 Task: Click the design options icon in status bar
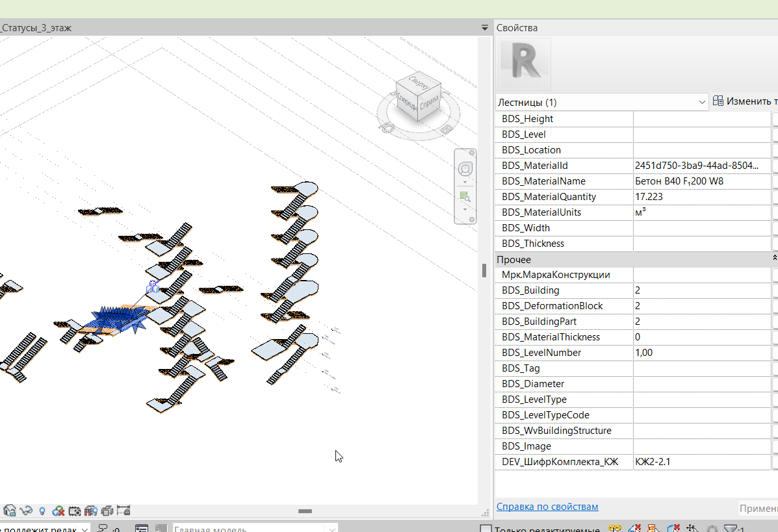pyautogui.click(x=142, y=529)
